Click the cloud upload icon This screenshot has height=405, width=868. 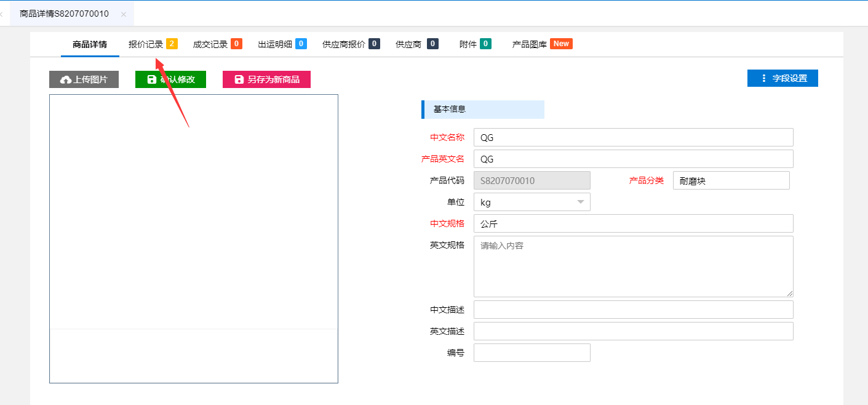pos(66,79)
